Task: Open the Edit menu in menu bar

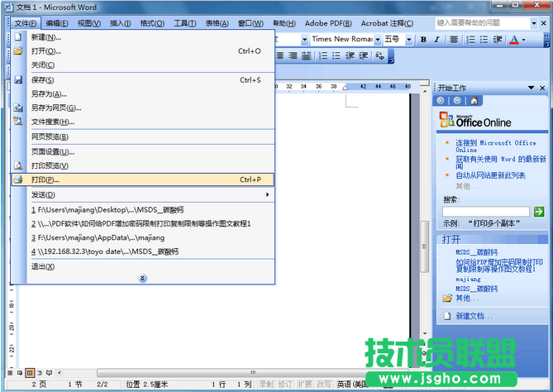Action: (x=58, y=22)
